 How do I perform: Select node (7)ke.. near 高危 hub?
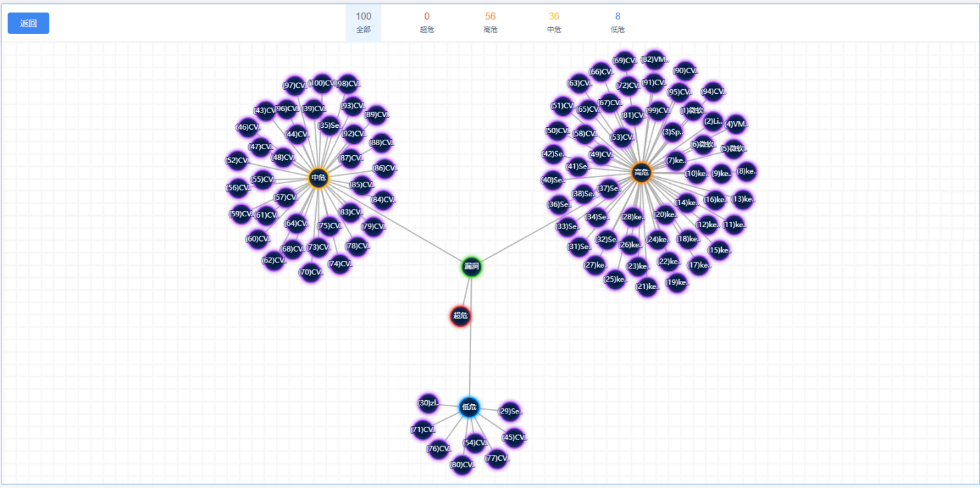[675, 160]
